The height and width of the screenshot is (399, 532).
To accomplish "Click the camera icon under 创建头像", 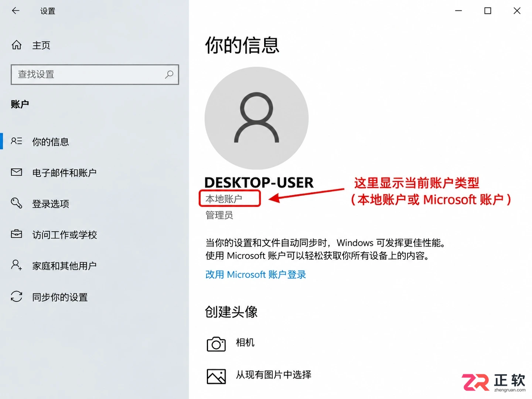I will pos(216,344).
